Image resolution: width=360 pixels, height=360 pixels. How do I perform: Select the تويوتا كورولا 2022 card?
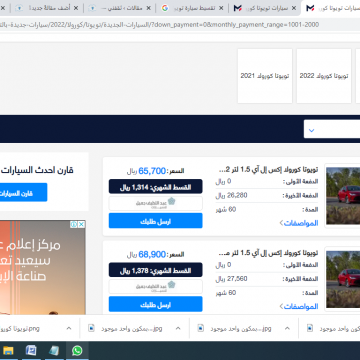click(324, 76)
